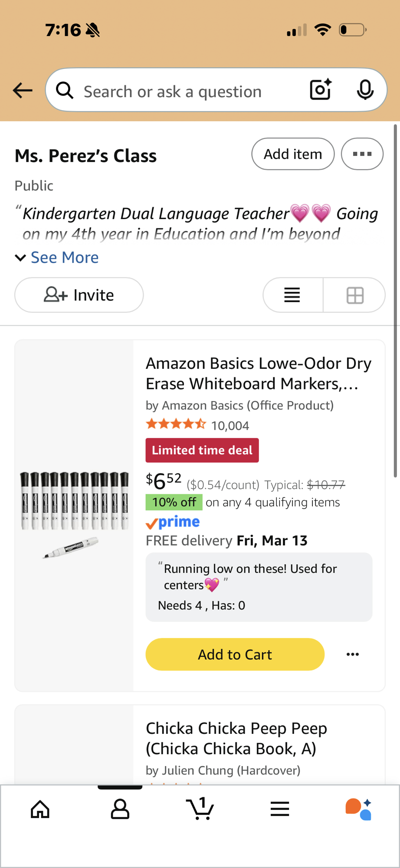Tap the back arrow icon

[23, 90]
